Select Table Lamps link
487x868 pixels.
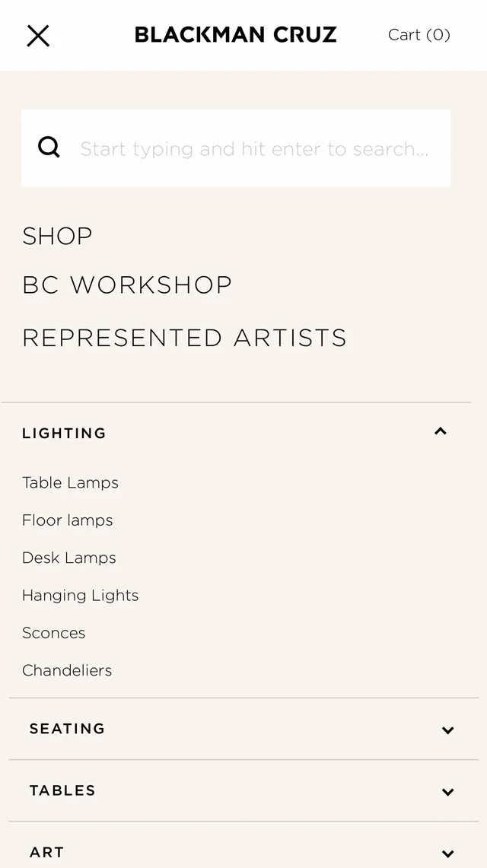[70, 483]
